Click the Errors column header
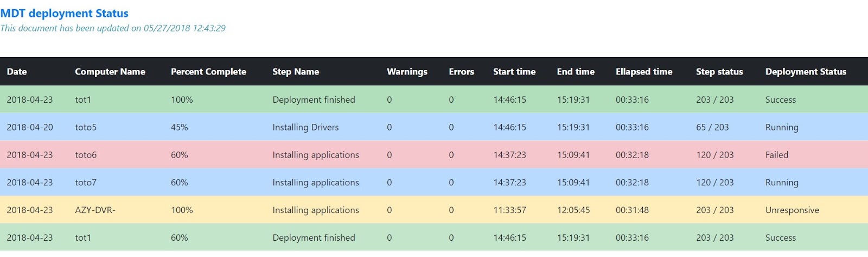Screen dimensions: 868x257 point(461,72)
